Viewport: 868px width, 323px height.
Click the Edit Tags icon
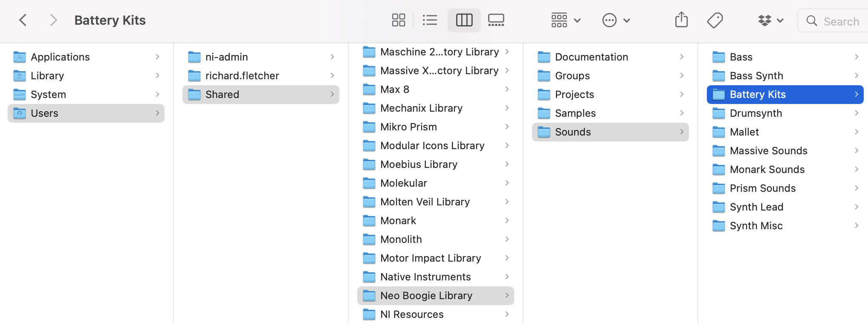coord(715,20)
